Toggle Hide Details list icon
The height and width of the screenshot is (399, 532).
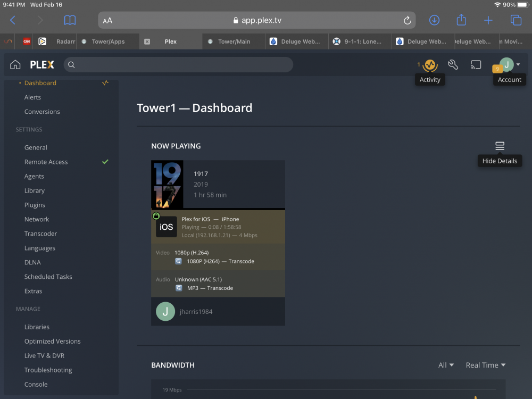500,146
